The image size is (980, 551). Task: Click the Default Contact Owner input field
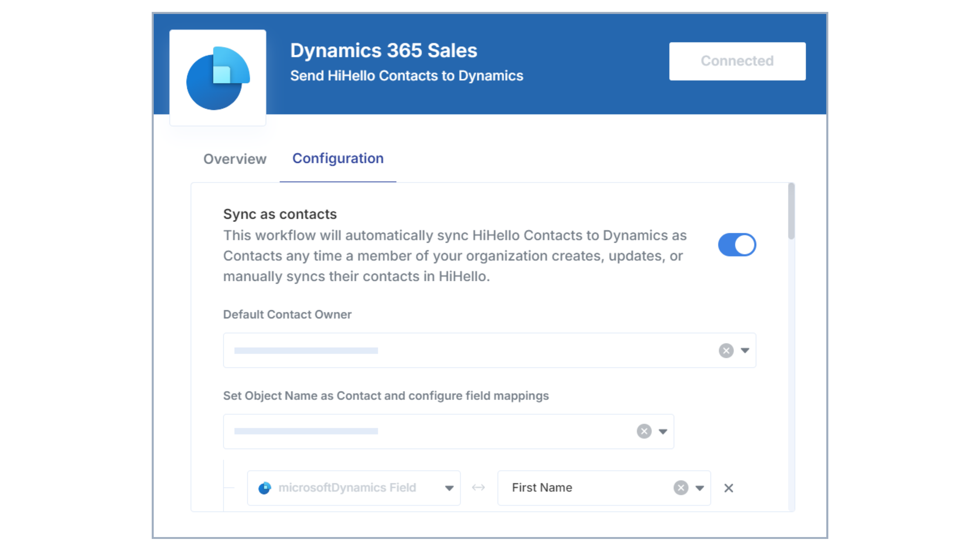pos(490,350)
